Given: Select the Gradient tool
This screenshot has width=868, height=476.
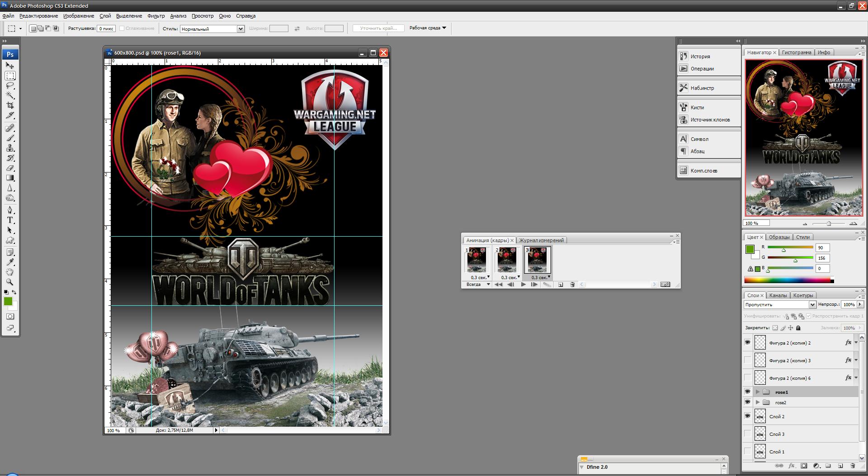Looking at the screenshot, I should pos(10,178).
